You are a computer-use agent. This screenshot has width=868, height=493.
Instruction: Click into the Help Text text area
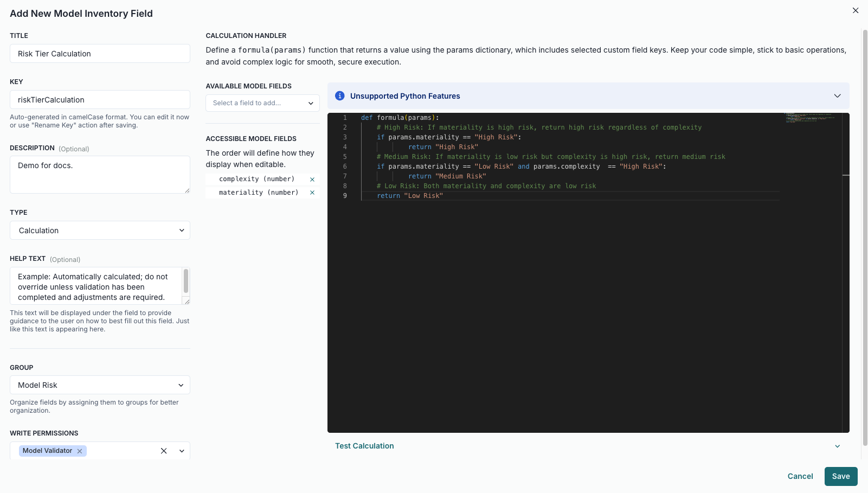point(95,286)
